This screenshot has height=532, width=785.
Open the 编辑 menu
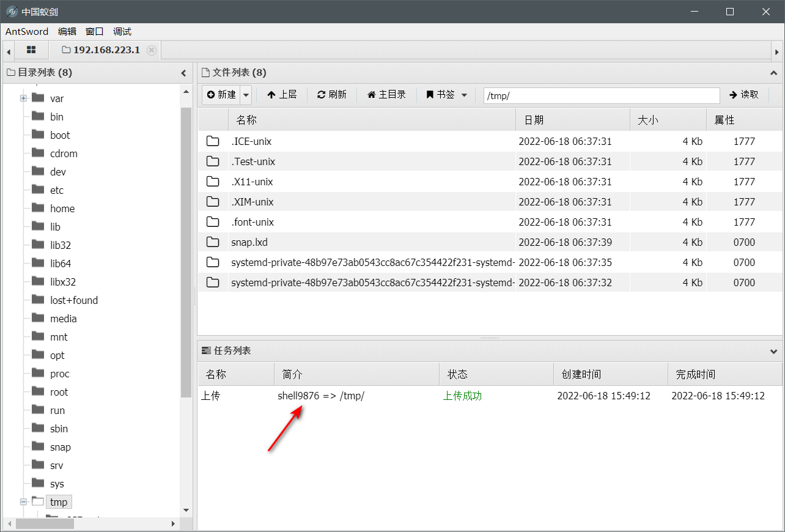67,32
